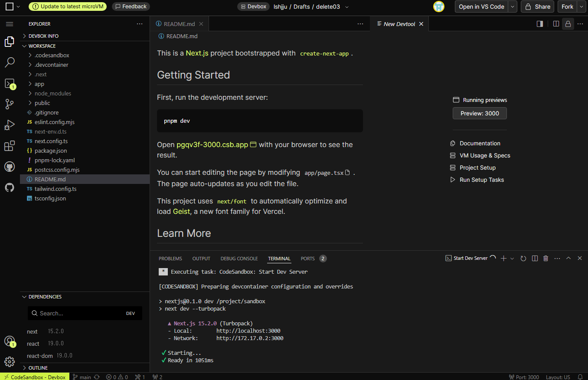Click Update to latest microVM button
Screen dimensions: 588x380
point(68,7)
